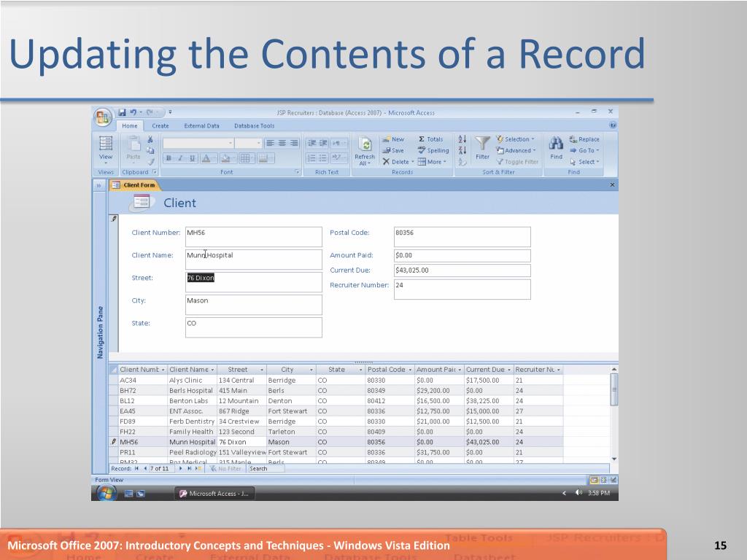The height and width of the screenshot is (560, 747).
Task: Open the font name combo box
Action: [198, 143]
